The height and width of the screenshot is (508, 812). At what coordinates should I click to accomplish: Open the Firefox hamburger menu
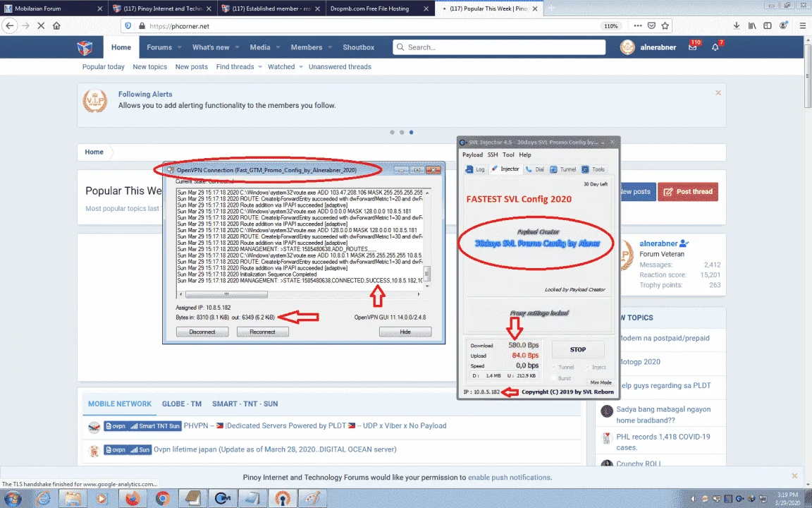click(802, 26)
